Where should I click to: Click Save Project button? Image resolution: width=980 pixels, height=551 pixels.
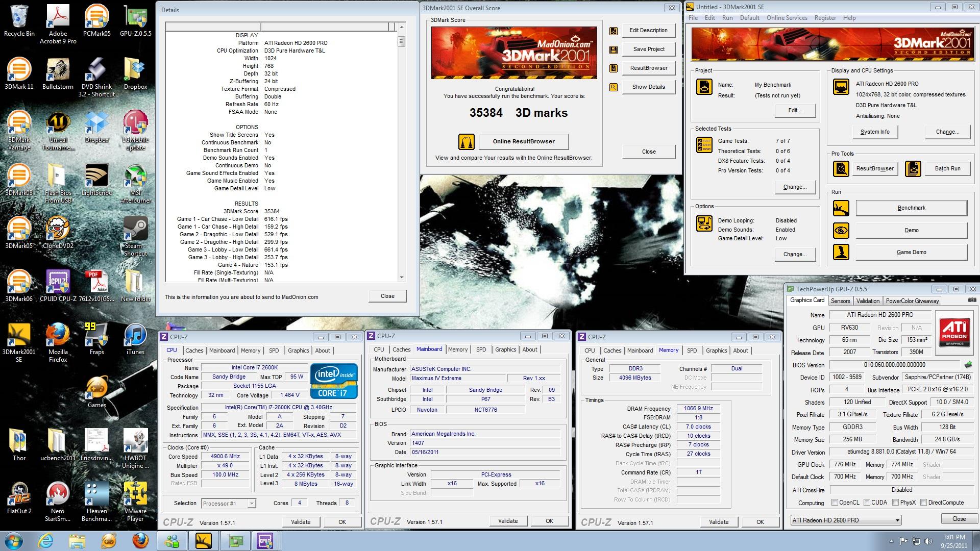[648, 49]
